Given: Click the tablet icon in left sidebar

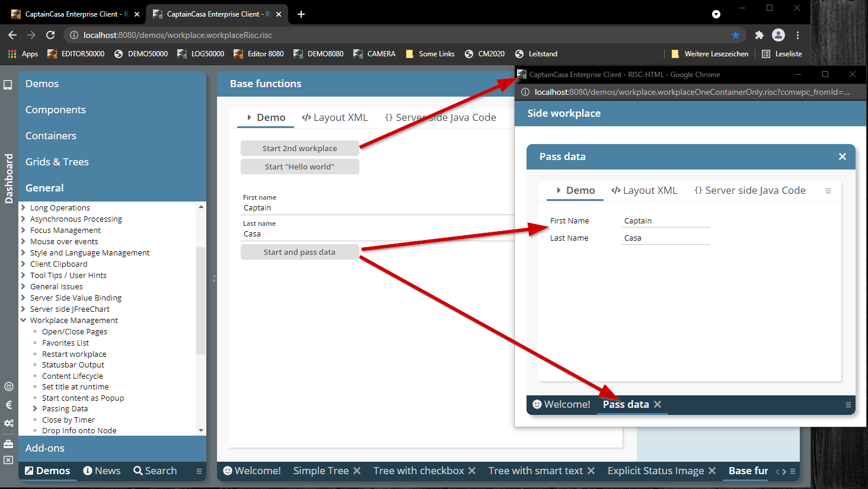Looking at the screenshot, I should point(8,85).
